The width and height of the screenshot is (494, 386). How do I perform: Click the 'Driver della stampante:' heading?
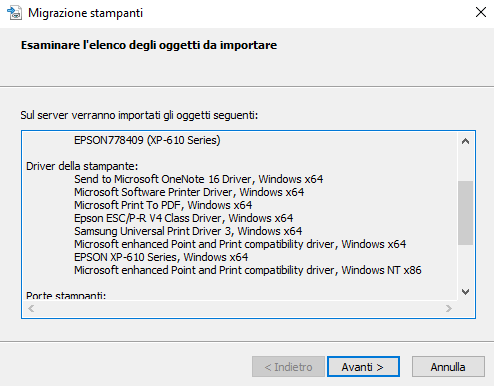[x=82, y=166]
